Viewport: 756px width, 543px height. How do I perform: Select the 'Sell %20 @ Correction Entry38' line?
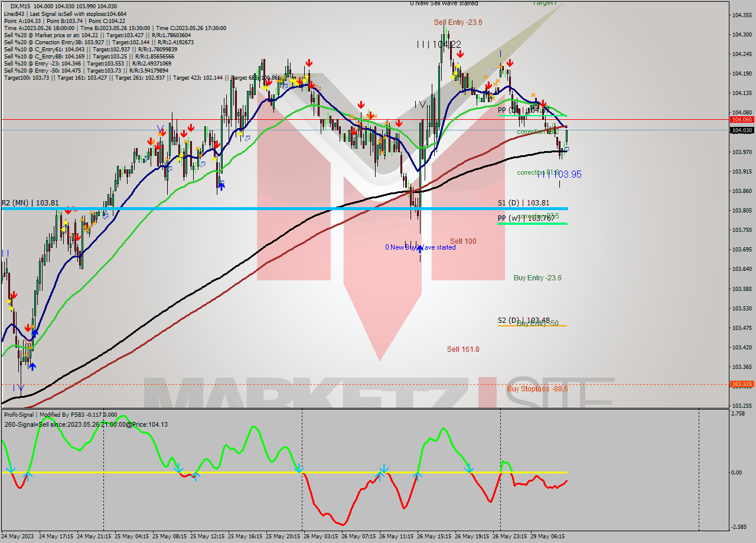click(99, 42)
